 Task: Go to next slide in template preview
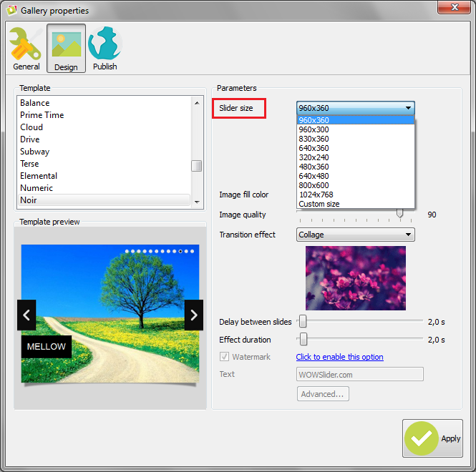194,315
